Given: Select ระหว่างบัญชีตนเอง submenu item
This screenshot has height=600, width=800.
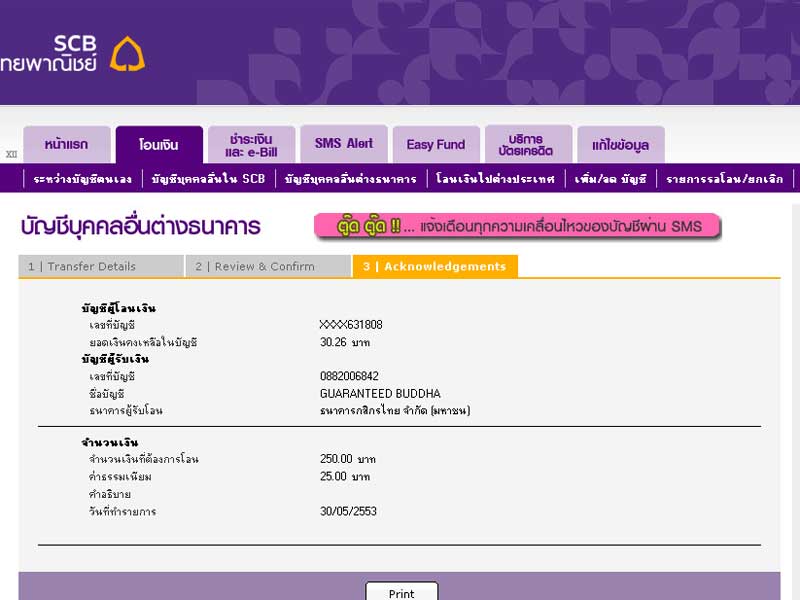Looking at the screenshot, I should pos(82,179).
